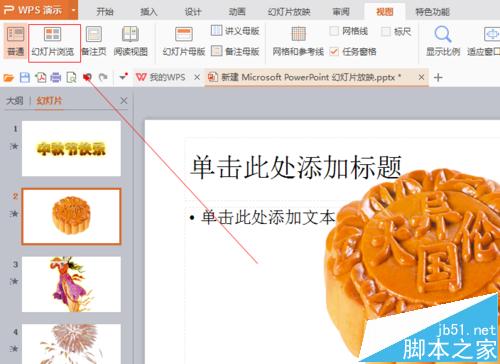Select slide 2 mooncake thumbnail

click(71, 216)
